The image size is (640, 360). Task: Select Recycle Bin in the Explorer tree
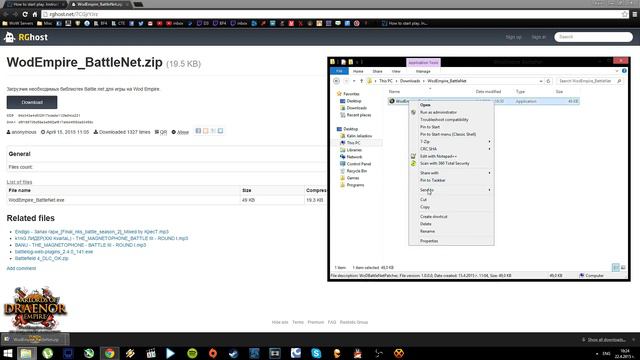coord(357,171)
